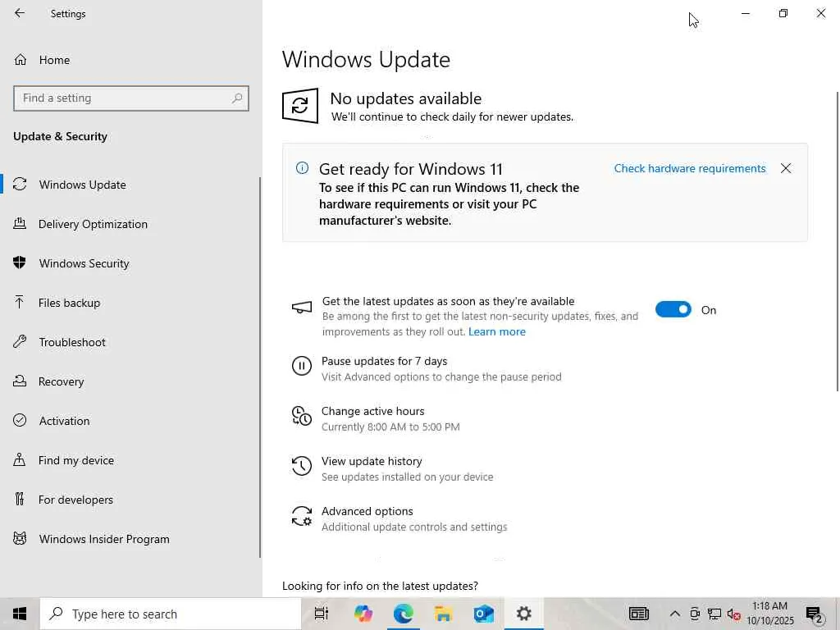Click the large update status refresh icon
This screenshot has width=840, height=630.
300,106
